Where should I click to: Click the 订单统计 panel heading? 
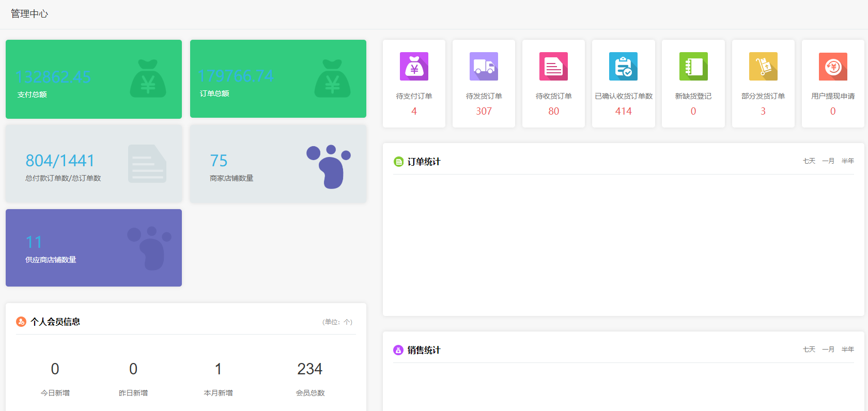pyautogui.click(x=424, y=162)
